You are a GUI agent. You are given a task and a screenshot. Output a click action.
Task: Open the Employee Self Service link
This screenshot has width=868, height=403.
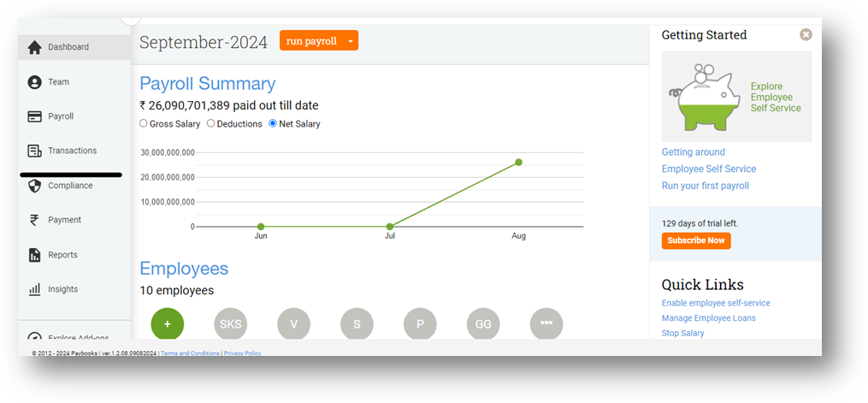click(709, 169)
